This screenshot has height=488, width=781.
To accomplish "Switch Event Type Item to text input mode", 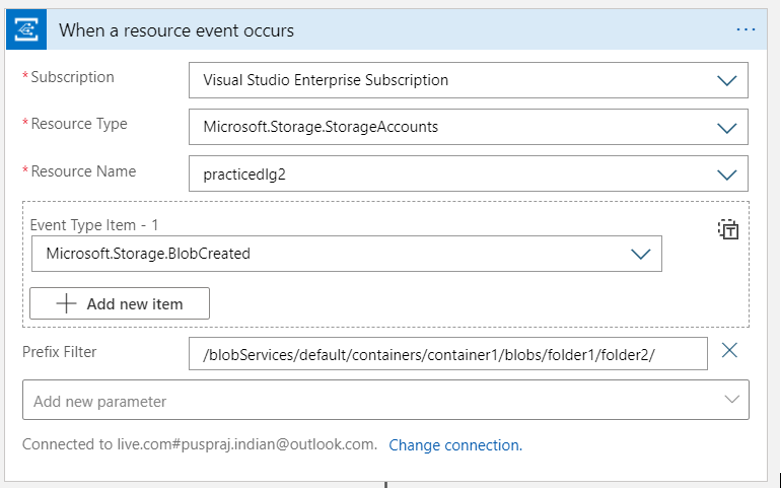I will click(x=728, y=230).
